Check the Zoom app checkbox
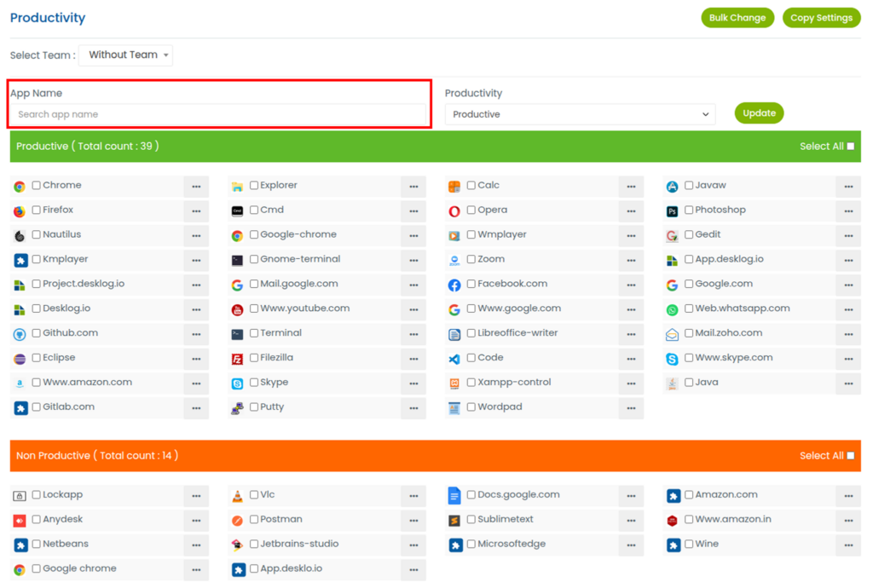The image size is (873, 588). [471, 260]
